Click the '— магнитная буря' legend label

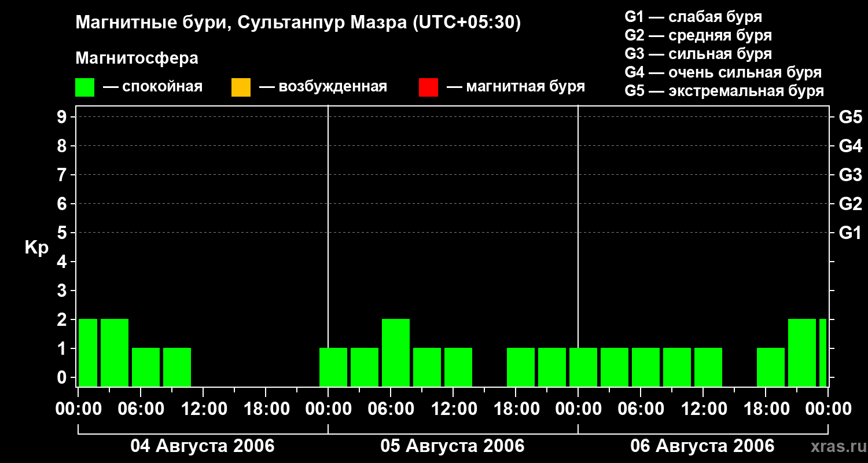[x=516, y=87]
